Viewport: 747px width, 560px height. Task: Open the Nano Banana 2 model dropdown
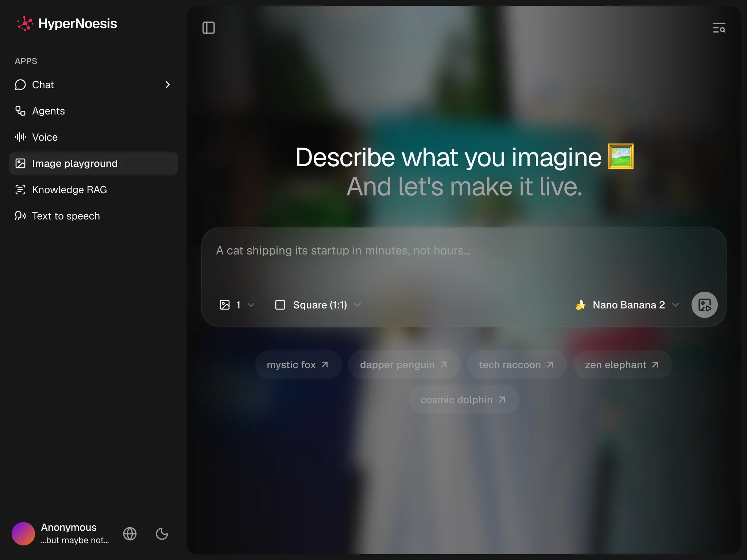coord(627,305)
